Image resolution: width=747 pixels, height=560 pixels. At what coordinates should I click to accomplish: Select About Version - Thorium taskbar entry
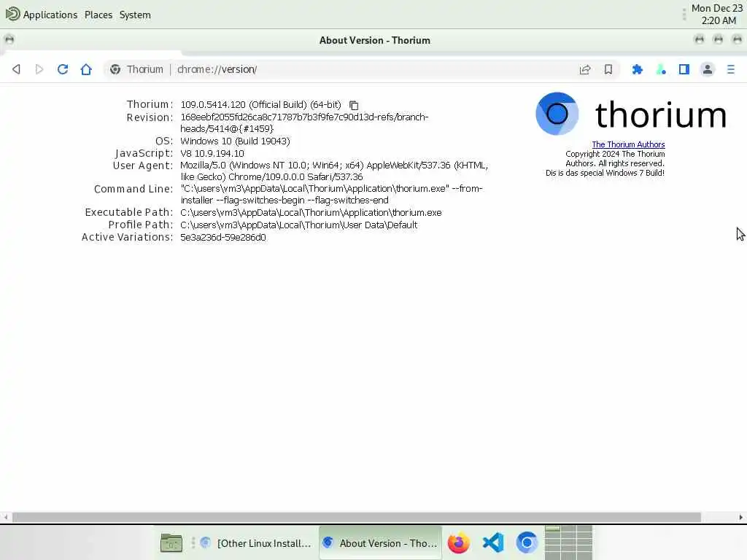click(380, 542)
